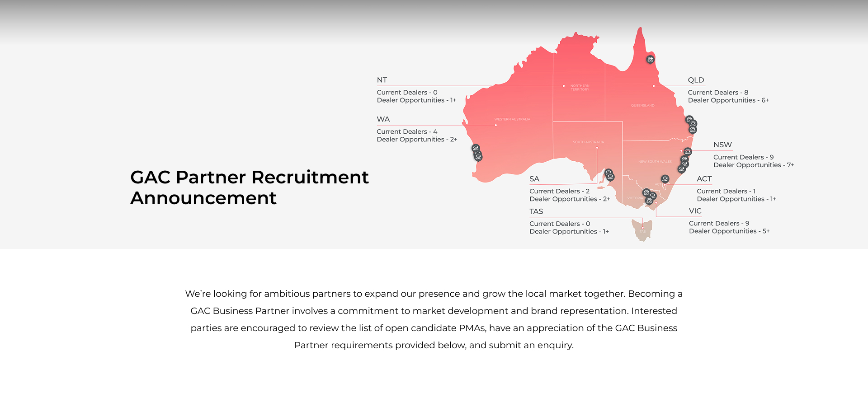Viewport: 868px width, 407px height.
Task: Click "Current Dealers - 4" under WA
Action: tap(407, 132)
